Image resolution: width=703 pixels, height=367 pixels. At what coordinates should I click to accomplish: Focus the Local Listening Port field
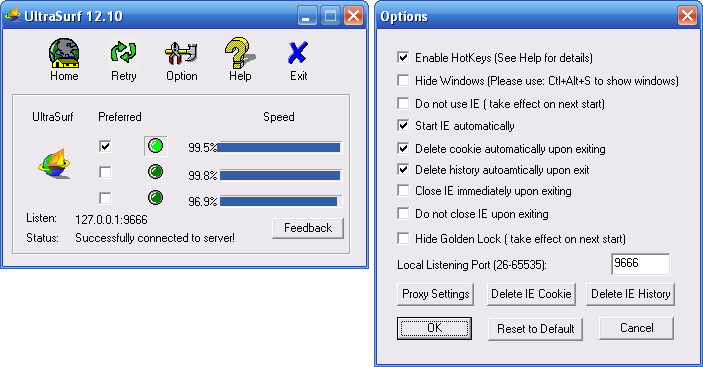click(640, 264)
